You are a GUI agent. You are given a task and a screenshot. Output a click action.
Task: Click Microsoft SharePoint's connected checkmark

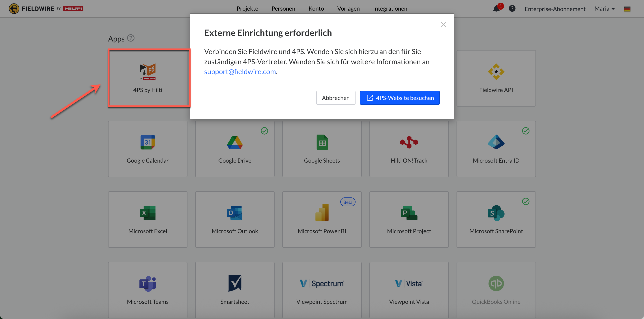526,201
